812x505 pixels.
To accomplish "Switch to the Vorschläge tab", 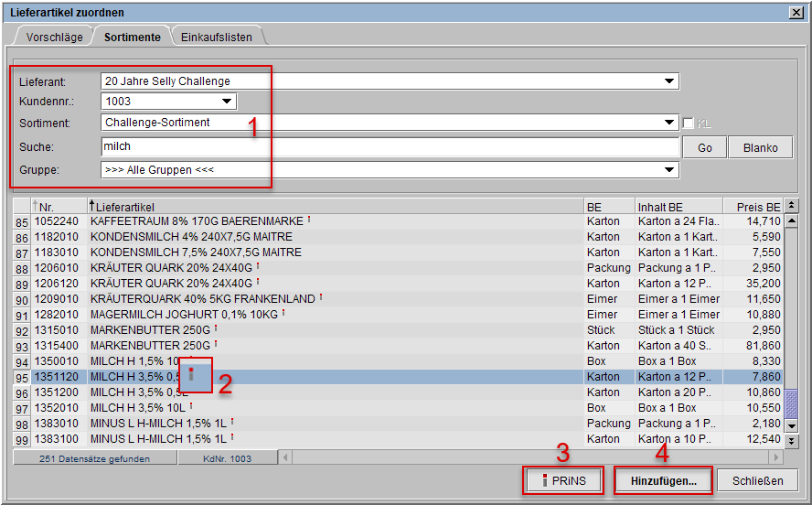I will click(55, 38).
